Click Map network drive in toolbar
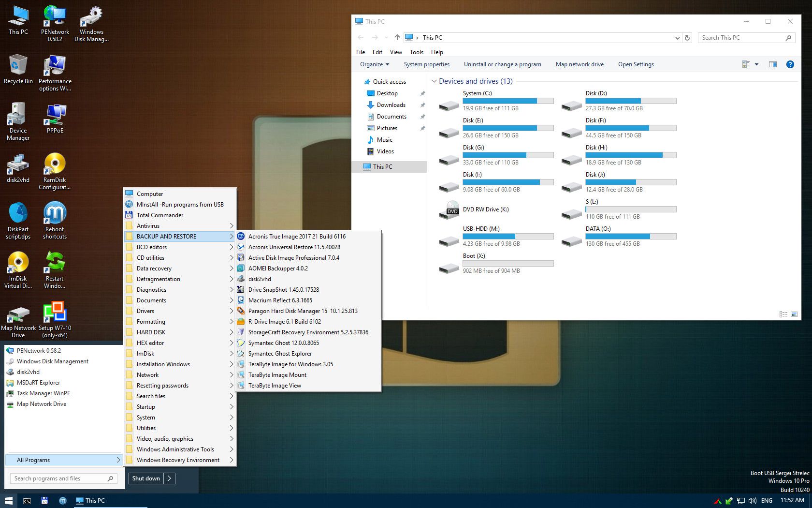The height and width of the screenshot is (508, 812). point(579,64)
